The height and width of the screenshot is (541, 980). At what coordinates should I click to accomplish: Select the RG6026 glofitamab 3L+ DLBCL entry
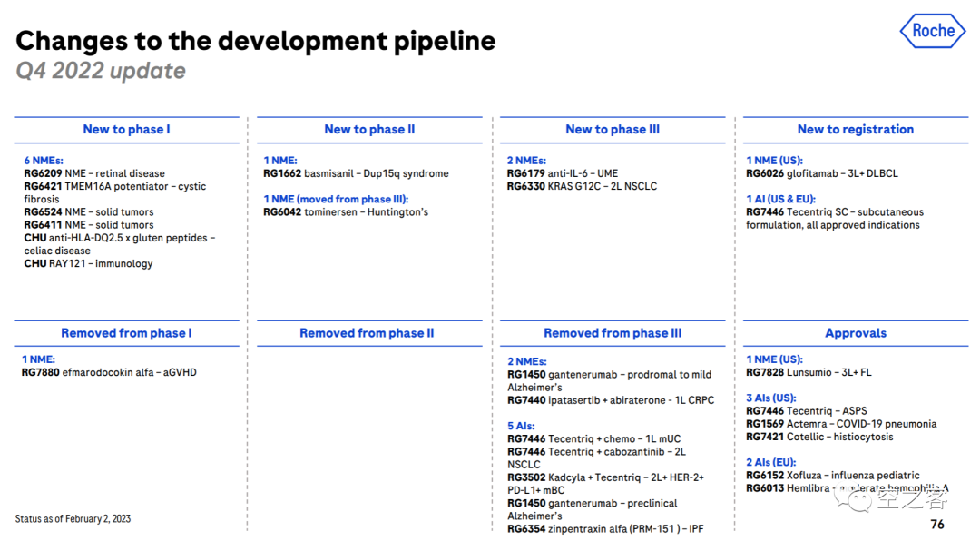coord(822,173)
